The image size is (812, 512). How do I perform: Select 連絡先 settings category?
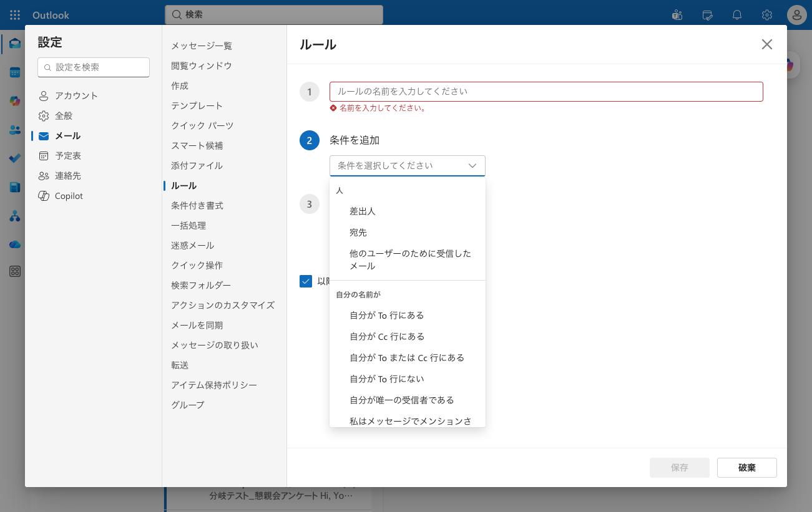tap(93, 176)
